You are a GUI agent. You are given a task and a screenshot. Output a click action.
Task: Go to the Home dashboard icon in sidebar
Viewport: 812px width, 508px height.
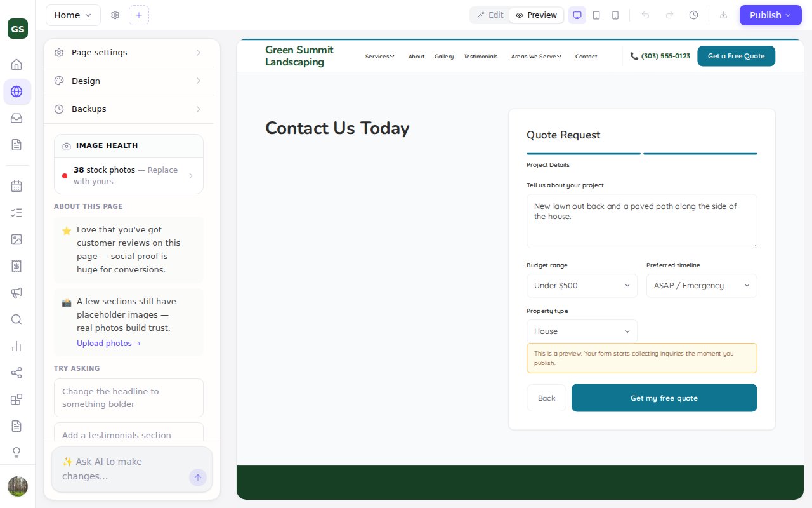pos(17,64)
